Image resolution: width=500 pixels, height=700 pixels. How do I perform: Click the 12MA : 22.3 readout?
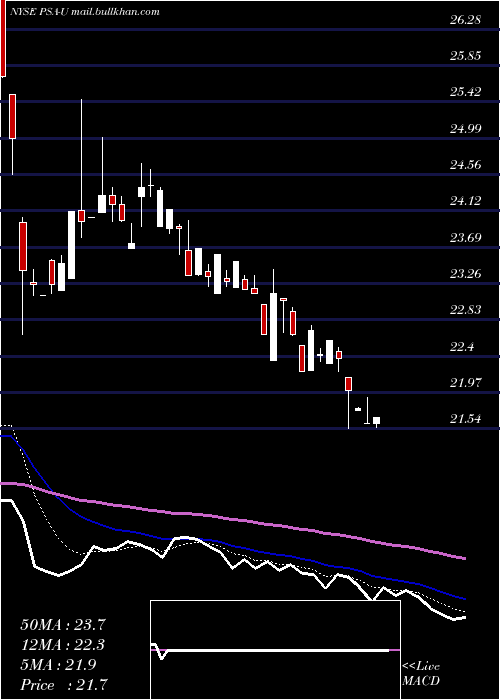click(63, 645)
